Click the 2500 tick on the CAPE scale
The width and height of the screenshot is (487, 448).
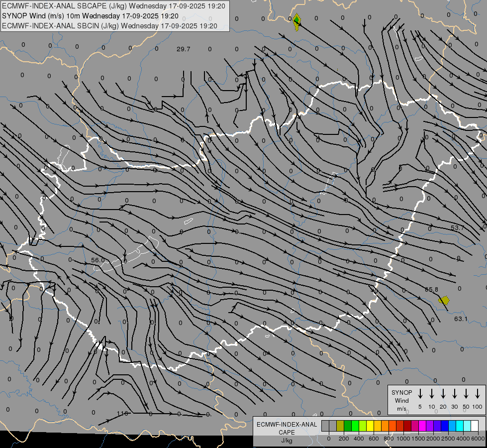pos(448,439)
